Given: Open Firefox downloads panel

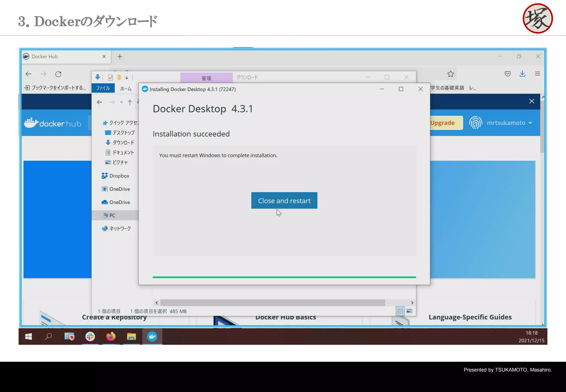Looking at the screenshot, I should point(522,74).
